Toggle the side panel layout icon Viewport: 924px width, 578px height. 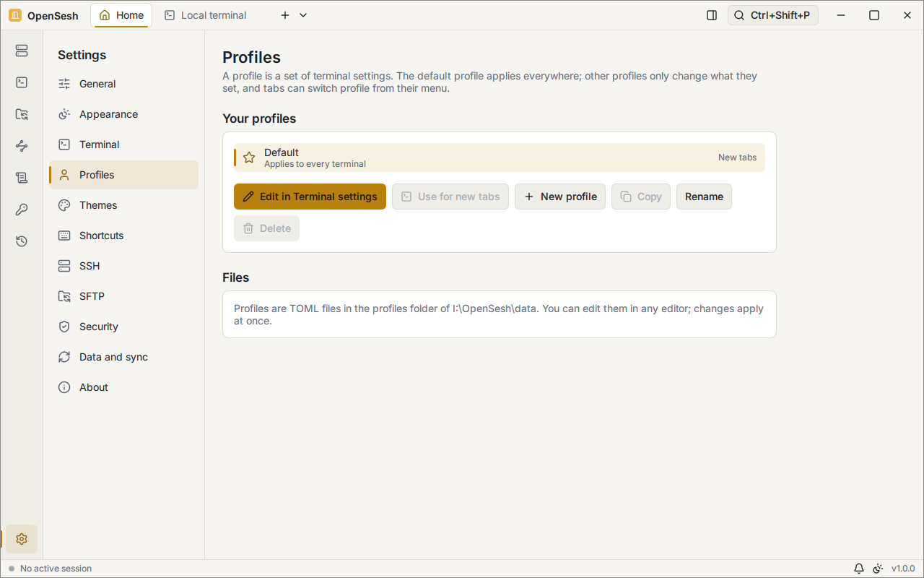point(712,15)
